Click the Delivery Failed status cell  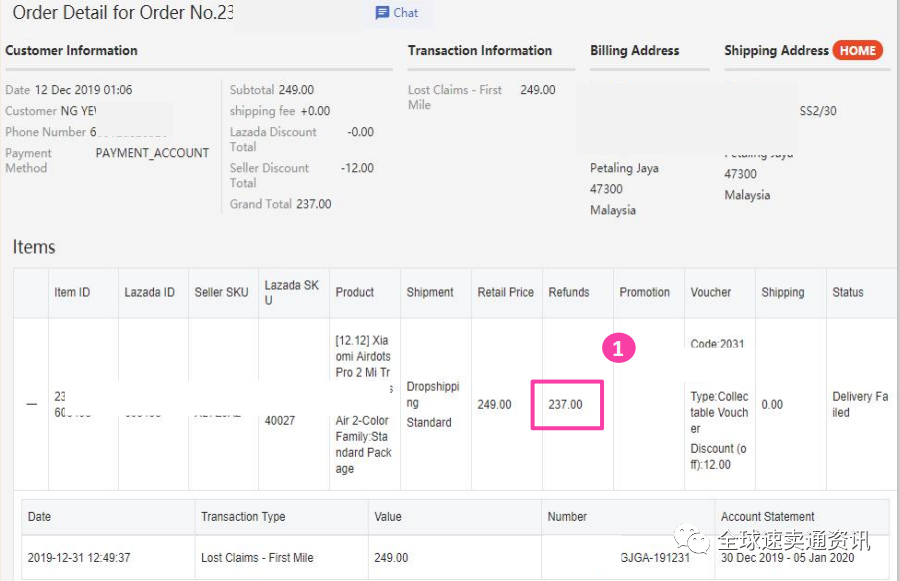coord(859,404)
